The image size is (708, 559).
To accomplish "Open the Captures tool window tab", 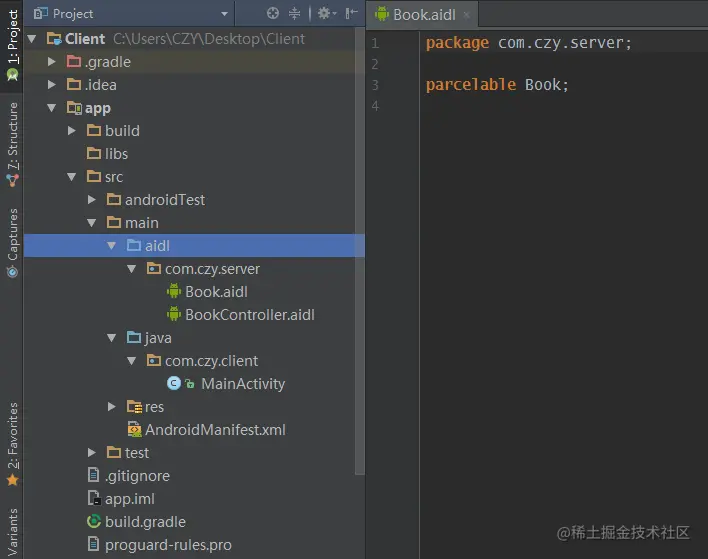I will [12, 243].
